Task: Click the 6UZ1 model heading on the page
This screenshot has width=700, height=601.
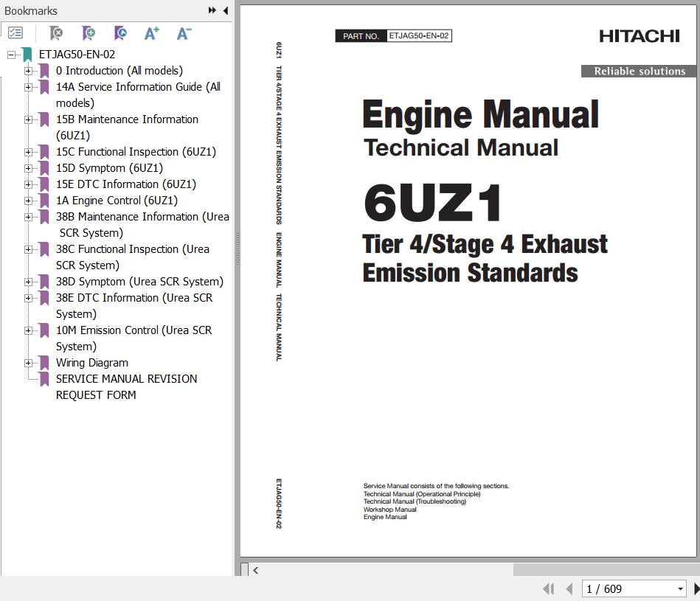Action: point(432,203)
